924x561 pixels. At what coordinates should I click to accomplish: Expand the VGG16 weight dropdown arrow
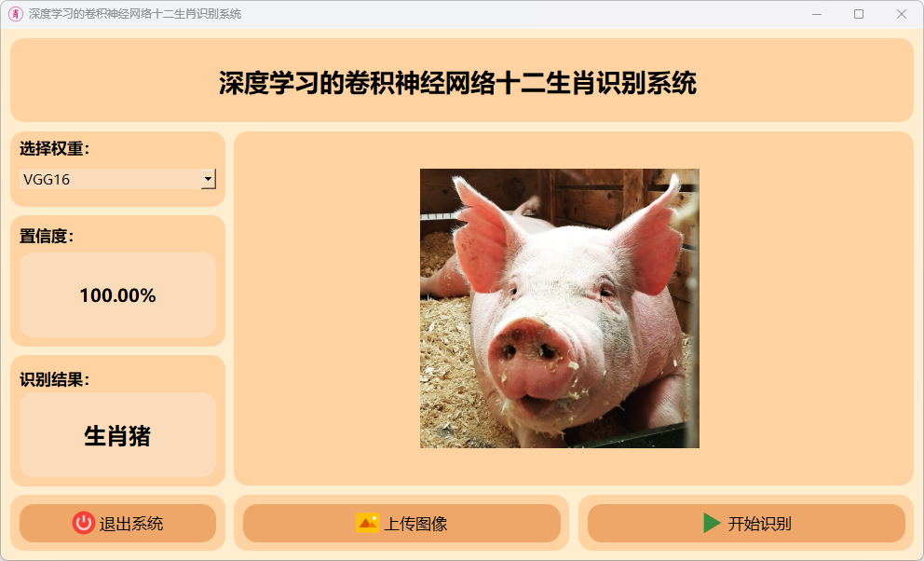click(x=209, y=179)
